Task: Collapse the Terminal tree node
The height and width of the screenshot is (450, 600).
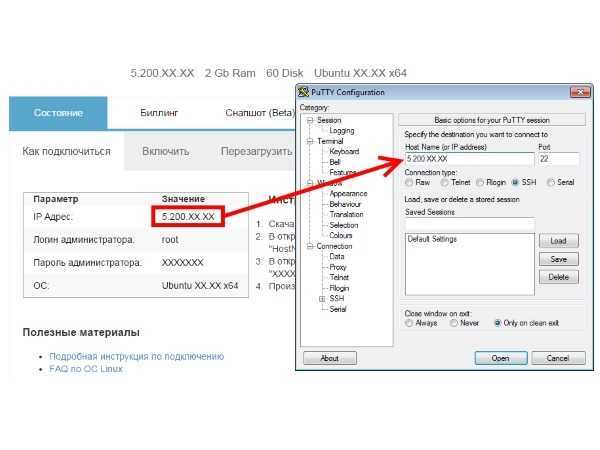Action: coord(310,141)
